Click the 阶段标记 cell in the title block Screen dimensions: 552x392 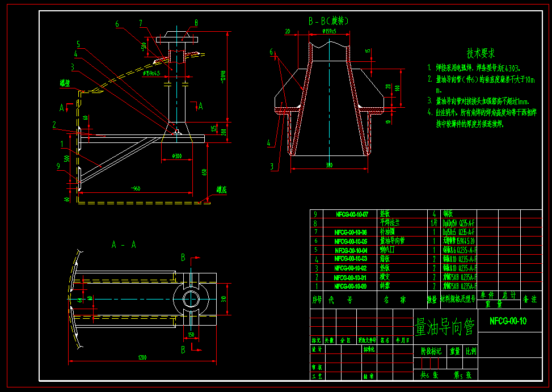click(x=431, y=351)
